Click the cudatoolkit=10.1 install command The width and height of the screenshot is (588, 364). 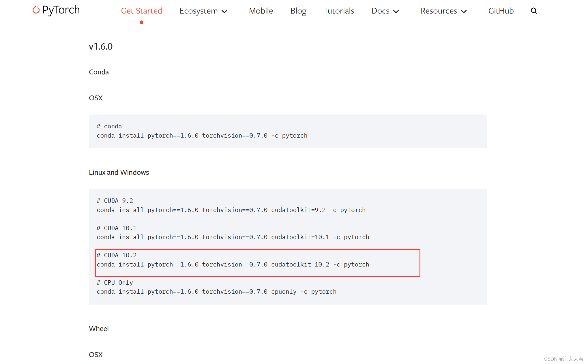tap(233, 237)
